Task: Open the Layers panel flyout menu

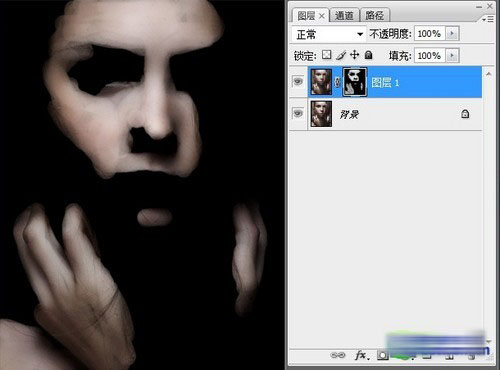Action: tap(488, 20)
